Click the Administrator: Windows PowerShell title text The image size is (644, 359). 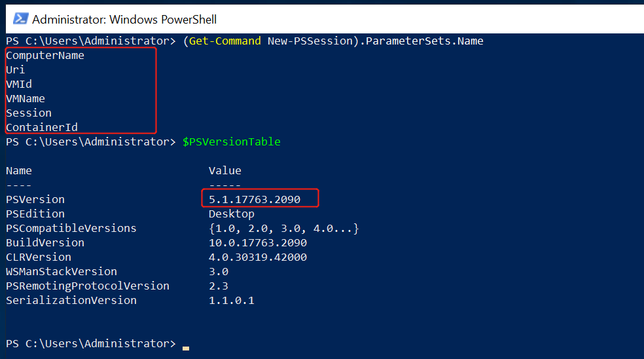click(x=124, y=20)
